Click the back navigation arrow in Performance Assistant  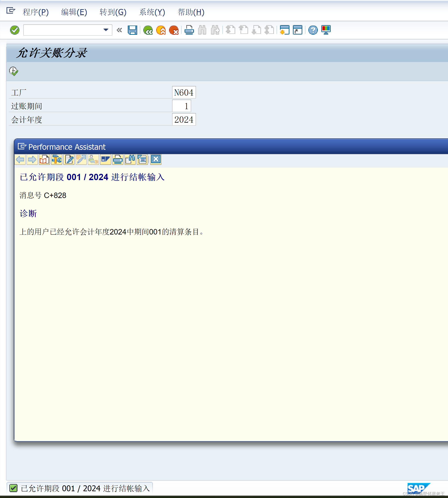[x=20, y=159]
